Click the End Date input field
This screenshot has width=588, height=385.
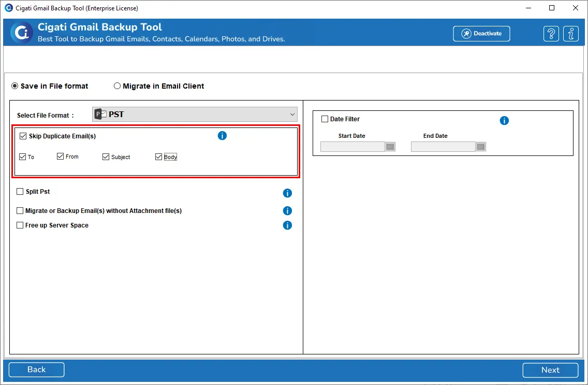click(x=443, y=147)
